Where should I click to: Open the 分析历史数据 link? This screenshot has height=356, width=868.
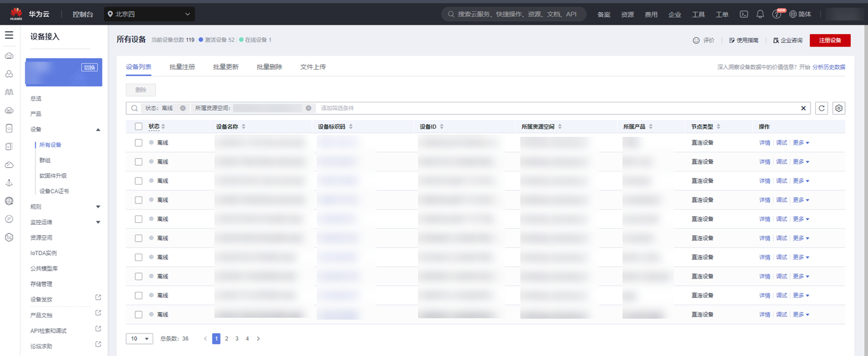[829, 67]
